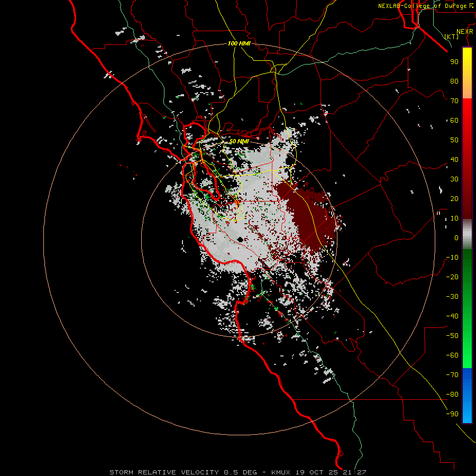Click the Storm Relative Velocity caption at bottom

point(237,472)
